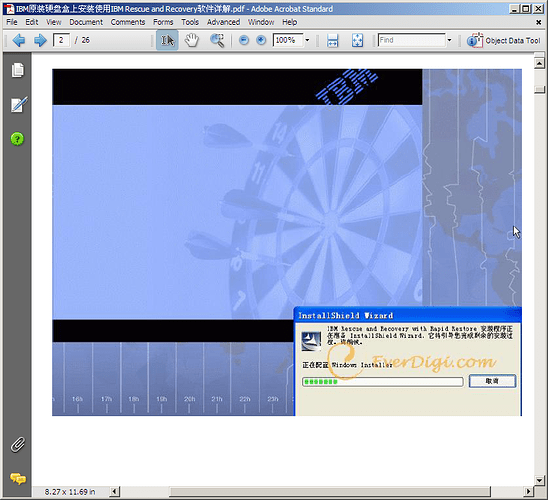This screenshot has width=548, height=500.
Task: Go to previous page with left arrow
Action: coord(19,40)
